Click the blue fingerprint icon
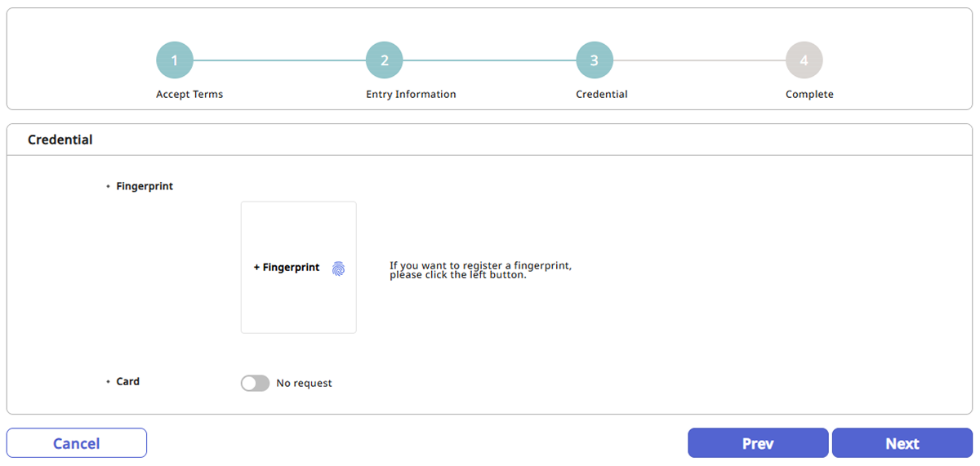The height and width of the screenshot is (466, 980). click(x=338, y=268)
